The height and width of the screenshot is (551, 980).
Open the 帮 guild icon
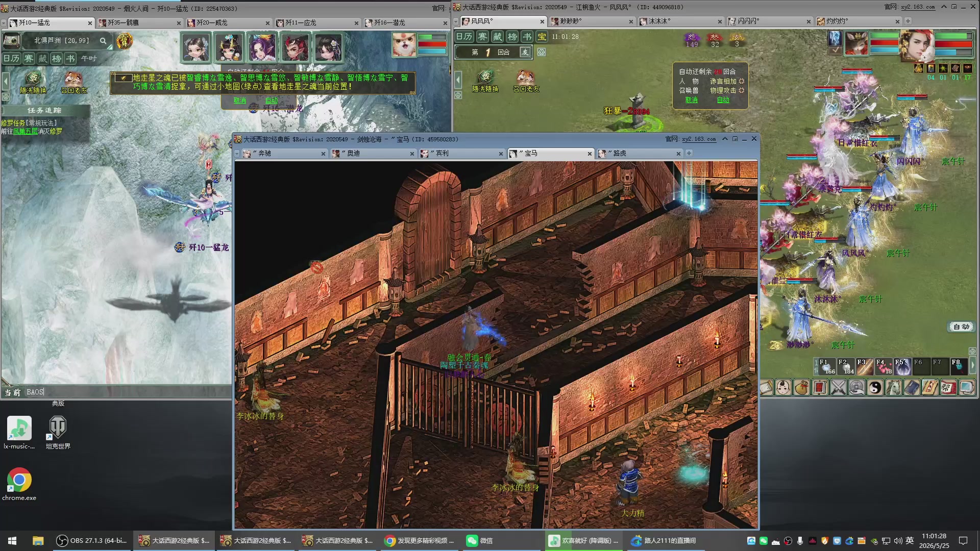point(948,388)
